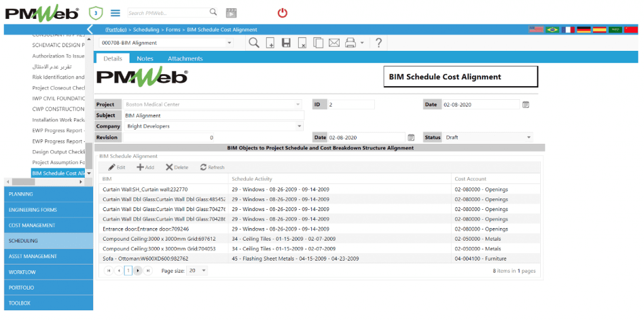Screen dimensions: 644x321
Task: Click the new record icon
Action: [x=270, y=43]
